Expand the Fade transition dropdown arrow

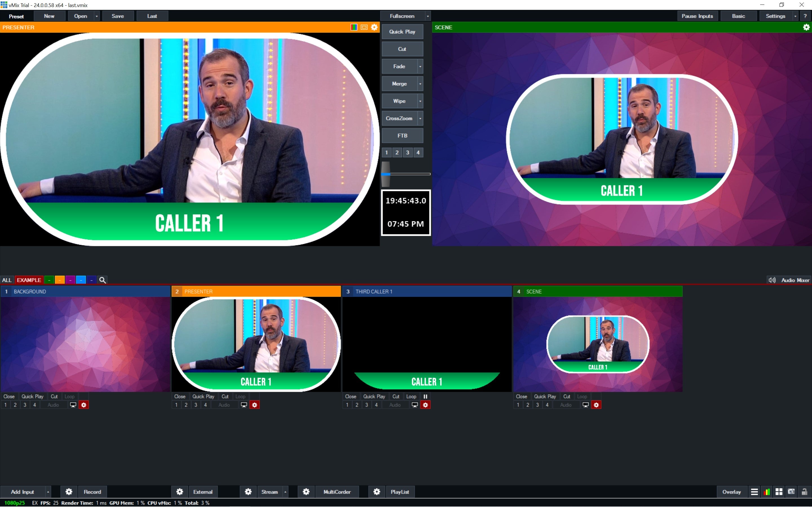pyautogui.click(x=420, y=66)
